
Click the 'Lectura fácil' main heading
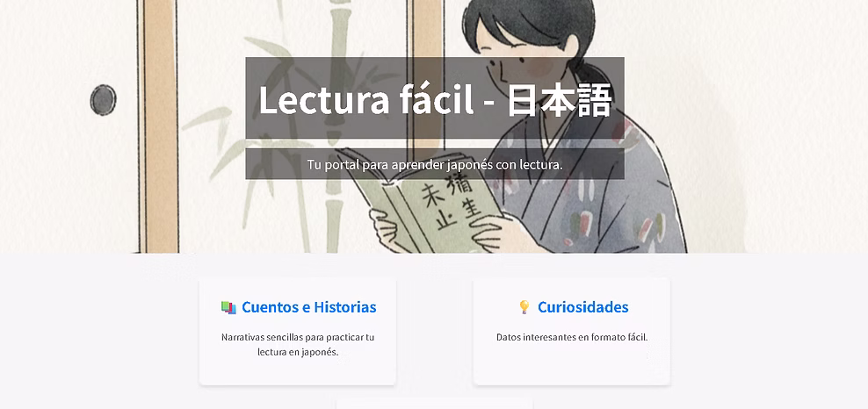pos(365,100)
